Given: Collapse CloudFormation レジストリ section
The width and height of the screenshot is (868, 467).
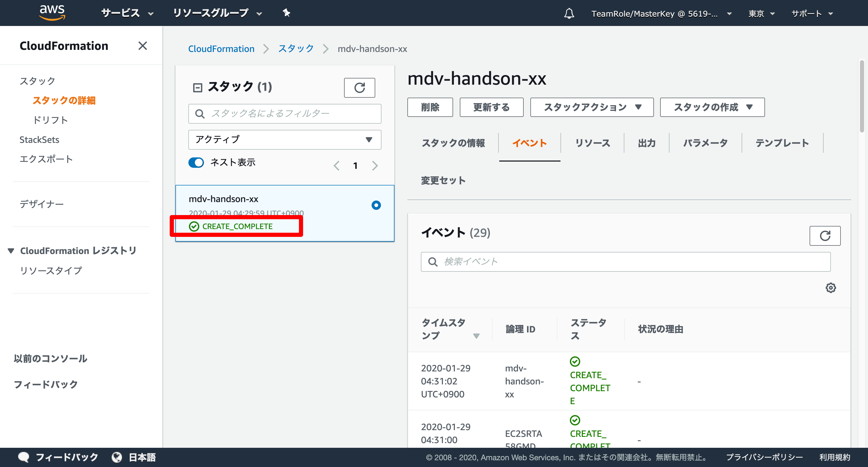Looking at the screenshot, I should pos(11,251).
